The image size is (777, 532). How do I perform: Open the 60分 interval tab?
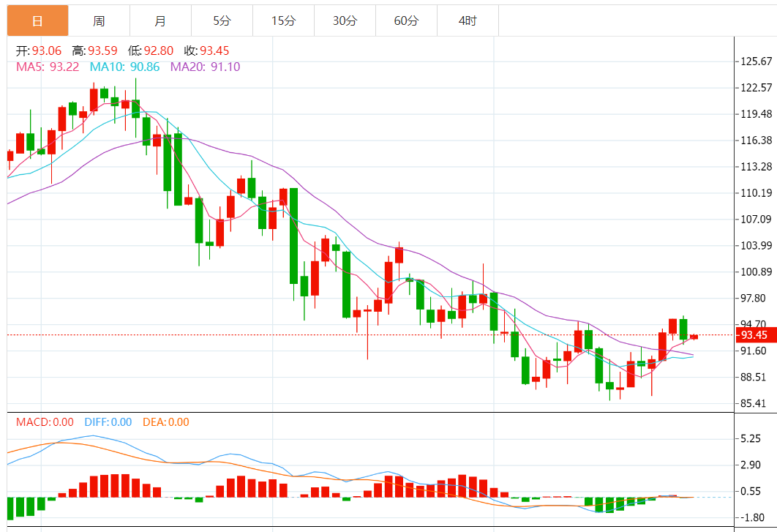pos(406,20)
